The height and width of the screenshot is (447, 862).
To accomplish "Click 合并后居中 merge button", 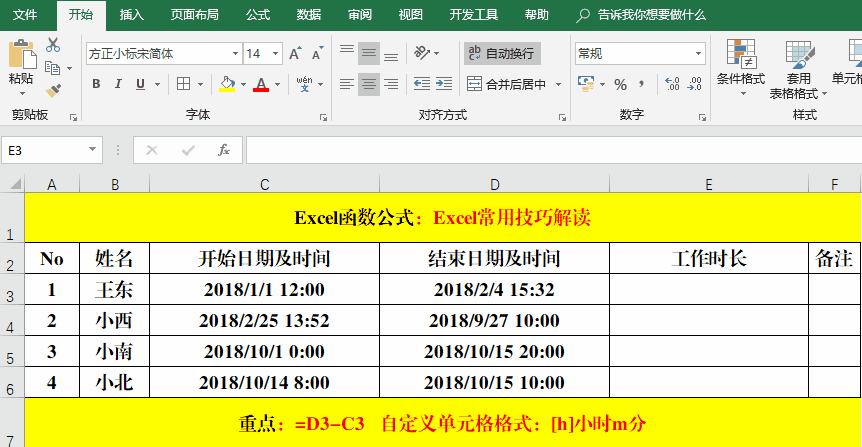I will point(506,84).
